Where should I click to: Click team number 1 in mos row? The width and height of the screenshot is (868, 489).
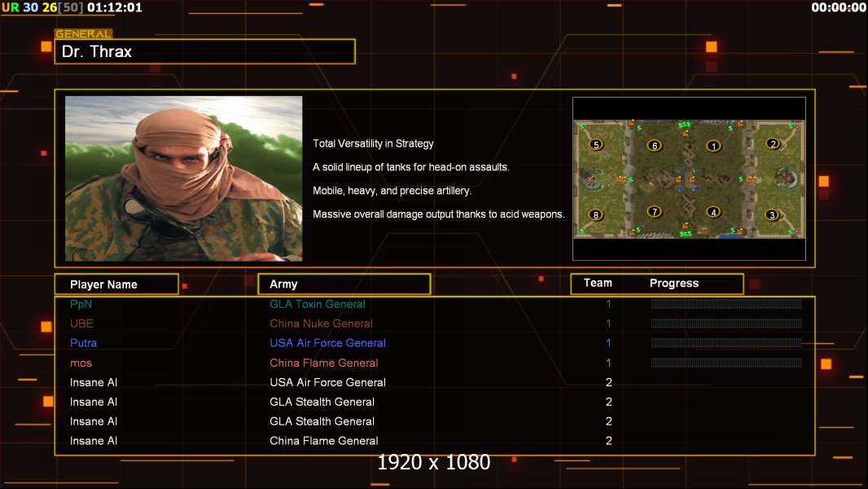[608, 363]
